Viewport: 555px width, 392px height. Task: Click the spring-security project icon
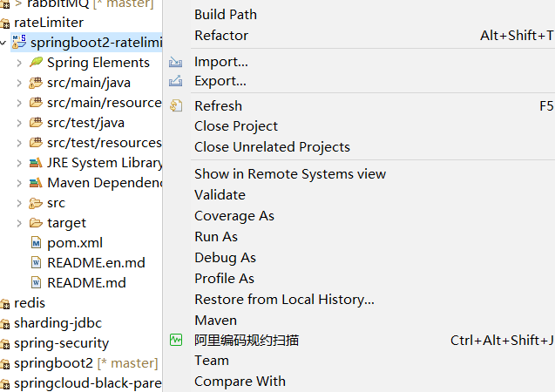pyautogui.click(x=5, y=344)
